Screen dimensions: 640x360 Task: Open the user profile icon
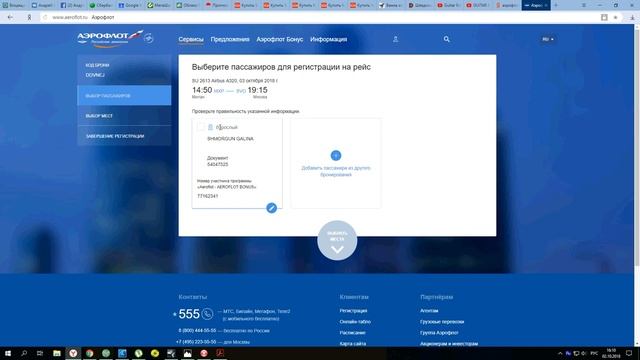tap(396, 39)
